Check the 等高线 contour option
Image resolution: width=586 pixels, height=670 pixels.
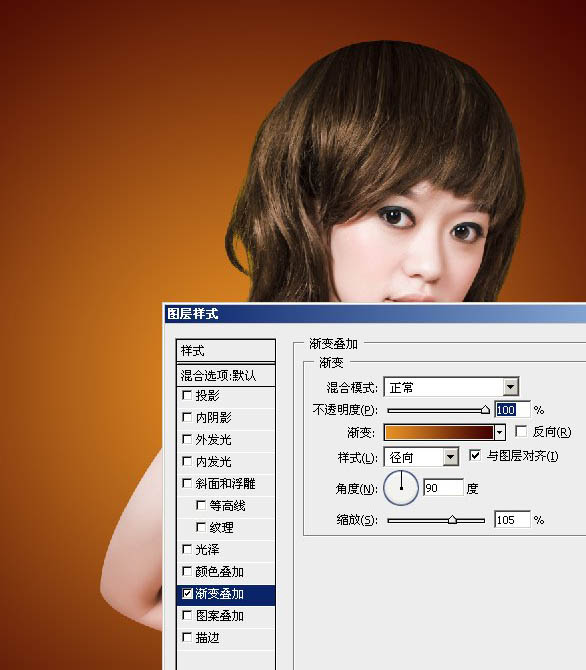(x=201, y=505)
